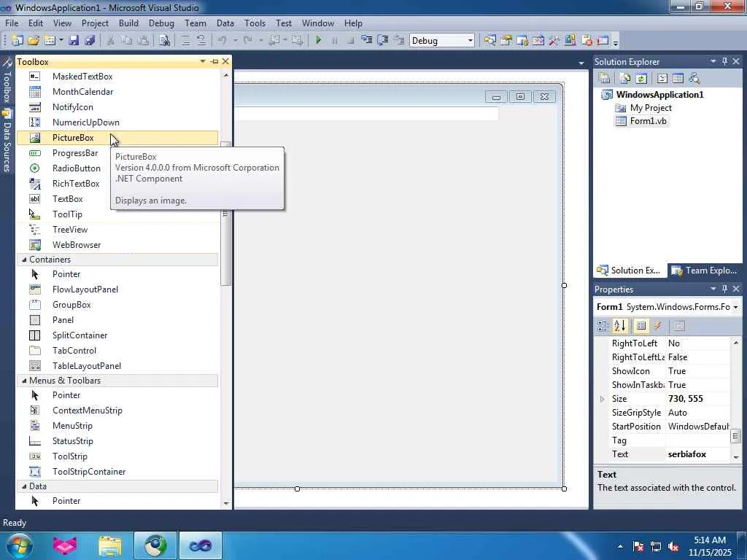Switch to the Team Explorer tab
Viewport: 747px width, 560px height.
[704, 271]
